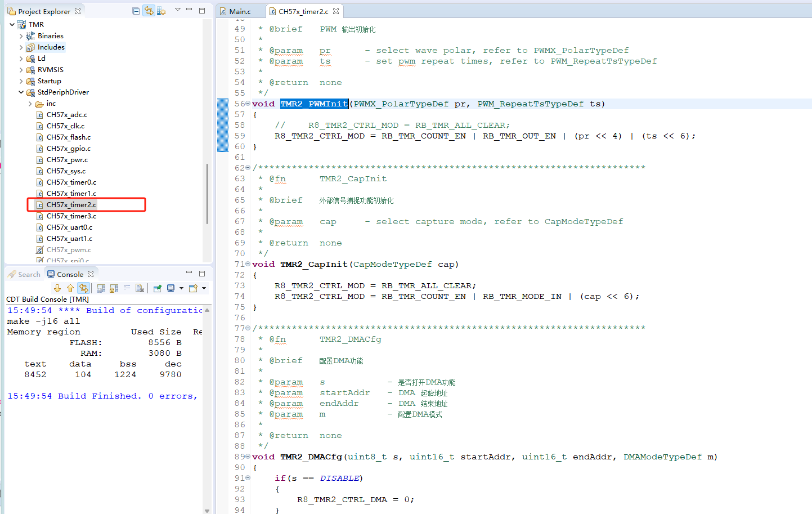The image size is (812, 514).
Task: Open Project Explorer view menu triangle
Action: [x=178, y=10]
